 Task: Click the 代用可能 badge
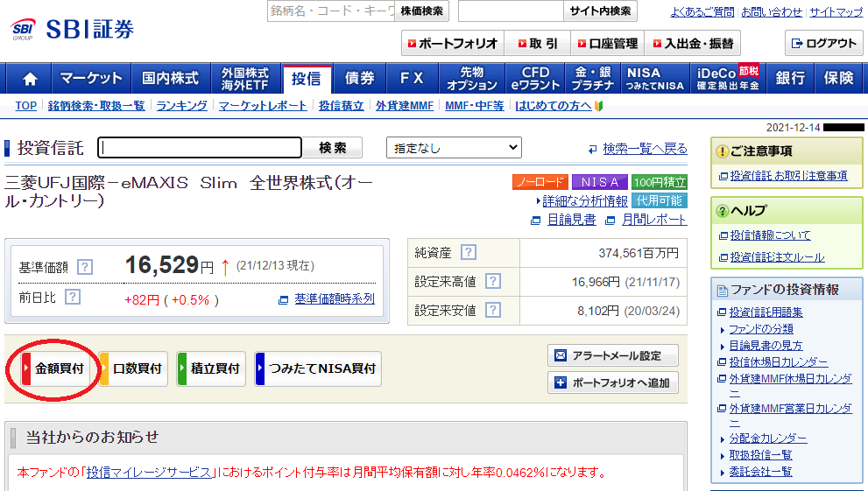pyautogui.click(x=660, y=200)
